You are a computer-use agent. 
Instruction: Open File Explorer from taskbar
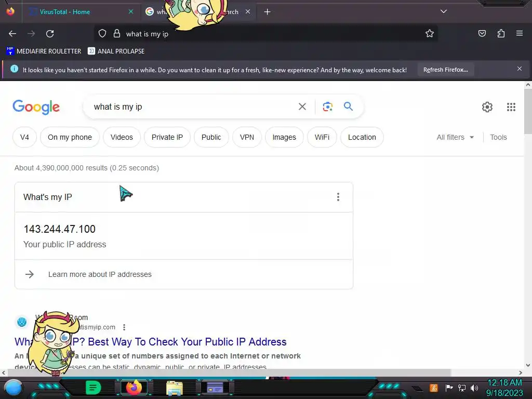coord(175,388)
